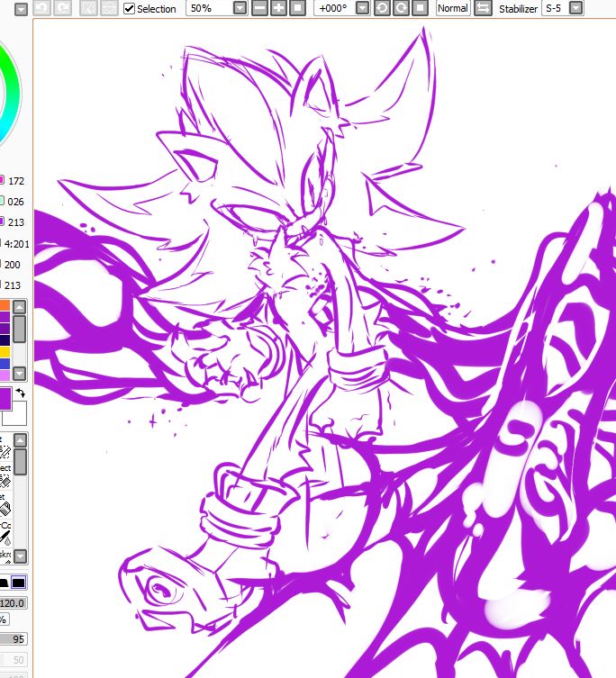Pick the blue swatch in the palette
This screenshot has height=678, width=616.
(x=5, y=364)
